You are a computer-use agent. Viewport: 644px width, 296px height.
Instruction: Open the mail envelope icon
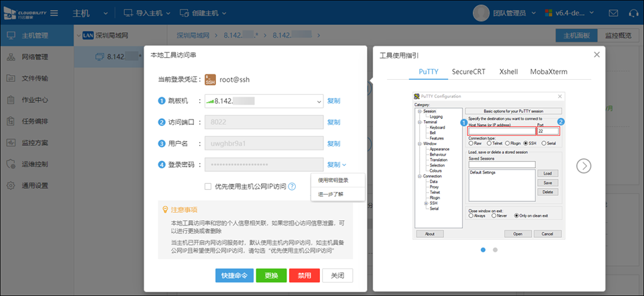613,13
